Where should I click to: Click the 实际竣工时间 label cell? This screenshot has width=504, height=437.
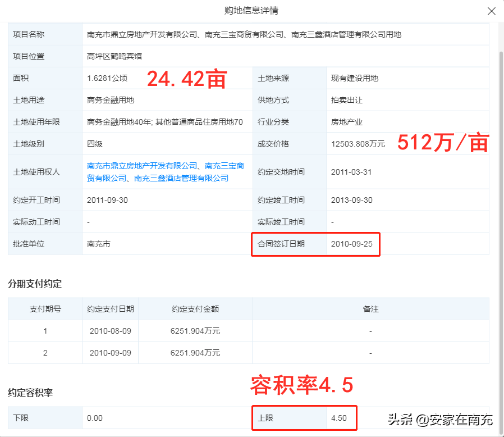289,222
